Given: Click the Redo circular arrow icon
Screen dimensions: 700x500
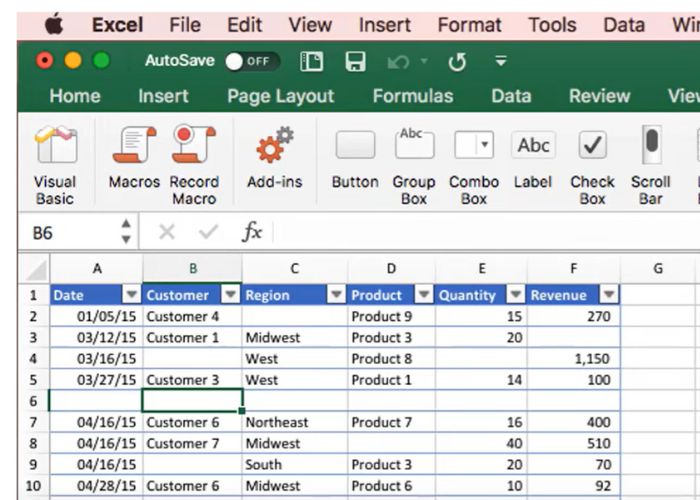Looking at the screenshot, I should (457, 62).
